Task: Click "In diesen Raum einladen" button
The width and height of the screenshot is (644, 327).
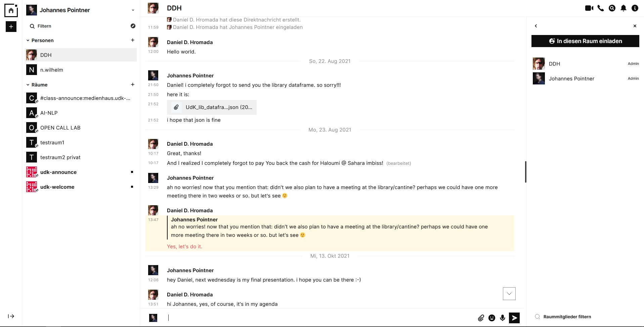Action: click(x=585, y=41)
